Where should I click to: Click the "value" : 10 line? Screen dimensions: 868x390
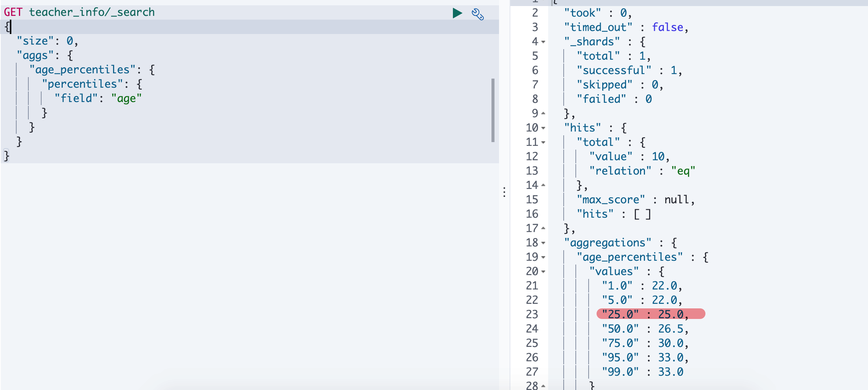point(629,156)
